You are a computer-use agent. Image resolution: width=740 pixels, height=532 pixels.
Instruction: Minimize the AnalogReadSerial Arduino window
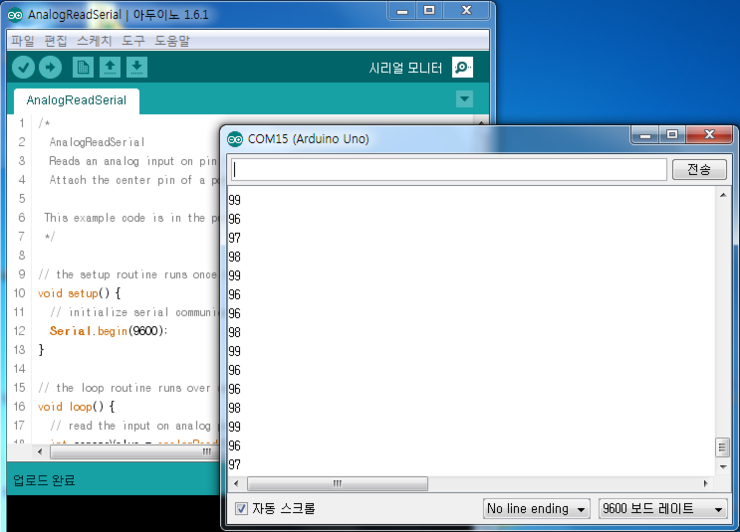click(402, 11)
